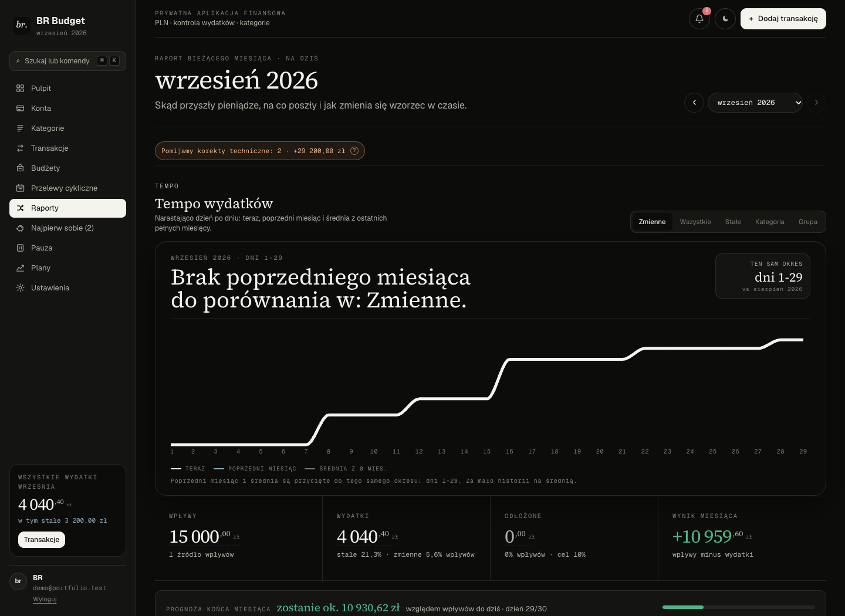Screen dimensions: 845x616
Task: Click the Transakcje button in expenses card
Action: point(42,540)
